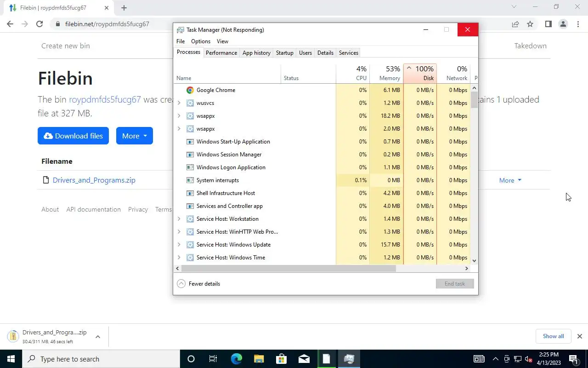Open the More dropdown for the file row

point(510,180)
